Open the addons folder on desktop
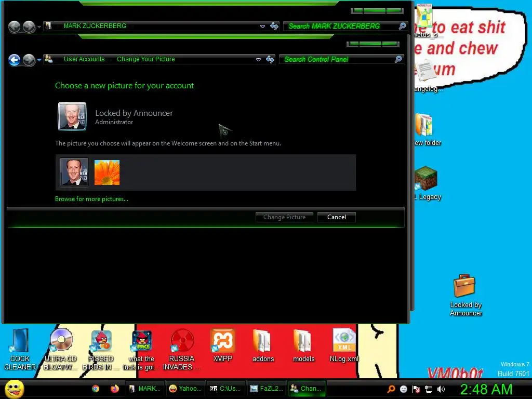532x399 pixels. pyautogui.click(x=263, y=345)
